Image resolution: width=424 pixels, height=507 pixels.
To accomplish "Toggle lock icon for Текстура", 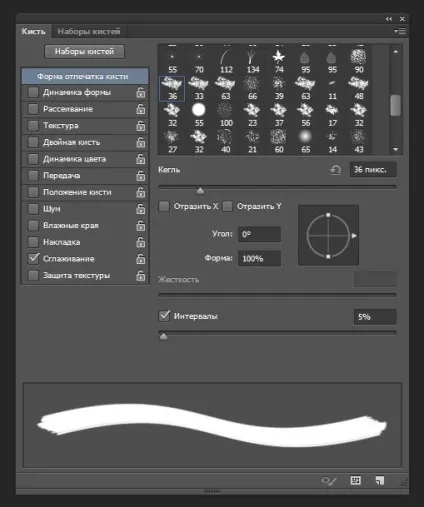I will [141, 126].
